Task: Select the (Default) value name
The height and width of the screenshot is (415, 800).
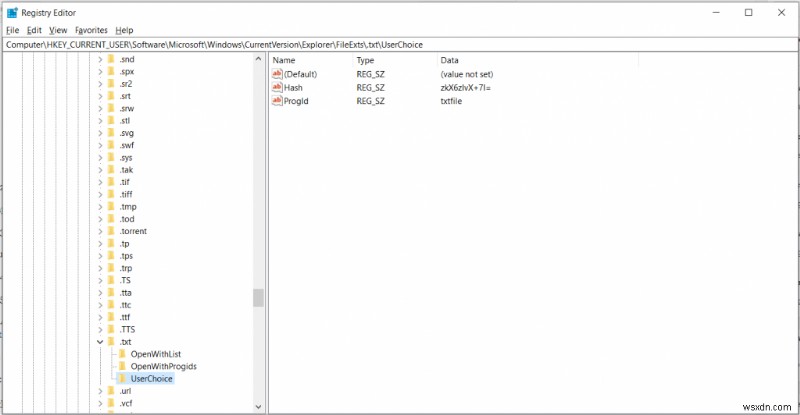Action: (300, 74)
